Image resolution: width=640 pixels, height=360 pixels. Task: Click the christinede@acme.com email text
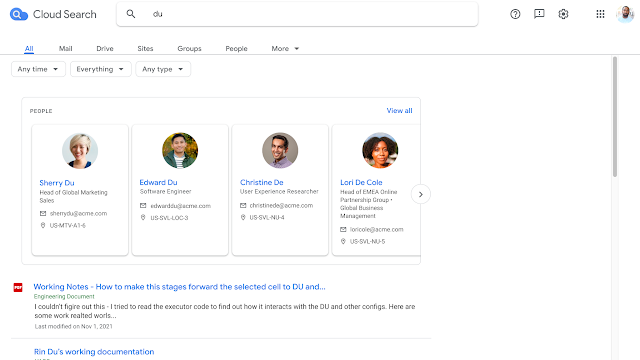pyautogui.click(x=281, y=205)
